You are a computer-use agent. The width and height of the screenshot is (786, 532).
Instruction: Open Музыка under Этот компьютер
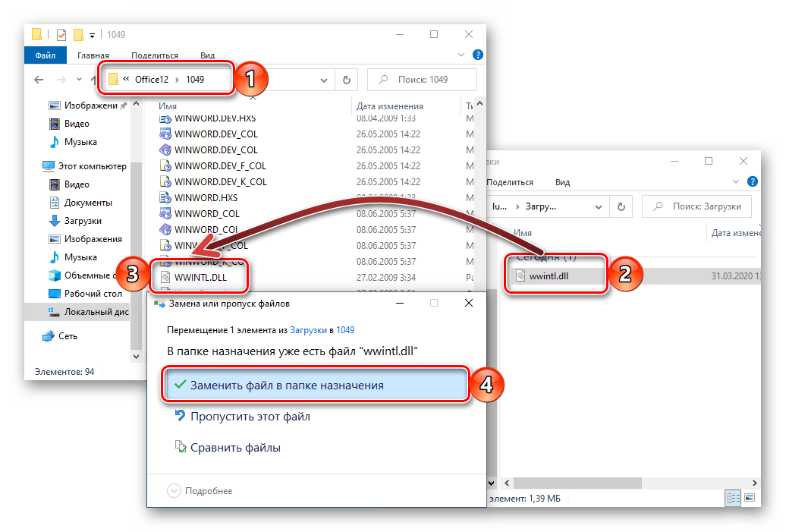(73, 257)
